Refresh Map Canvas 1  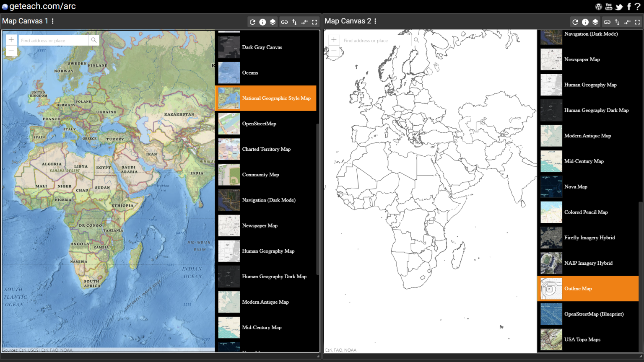pos(252,22)
